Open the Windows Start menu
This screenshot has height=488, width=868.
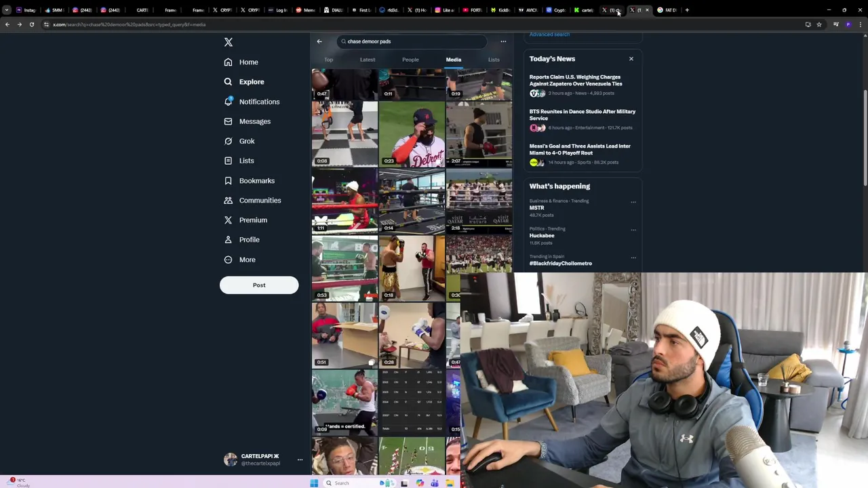(x=314, y=483)
